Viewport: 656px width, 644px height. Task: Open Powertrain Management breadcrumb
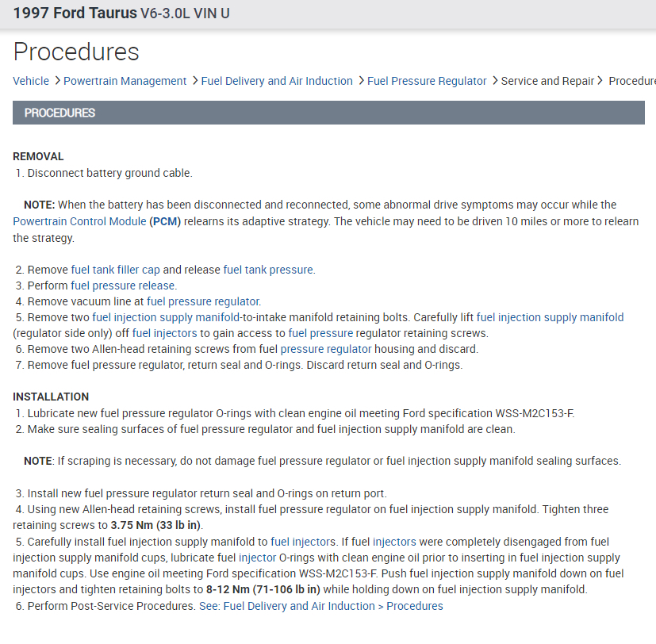(x=125, y=81)
